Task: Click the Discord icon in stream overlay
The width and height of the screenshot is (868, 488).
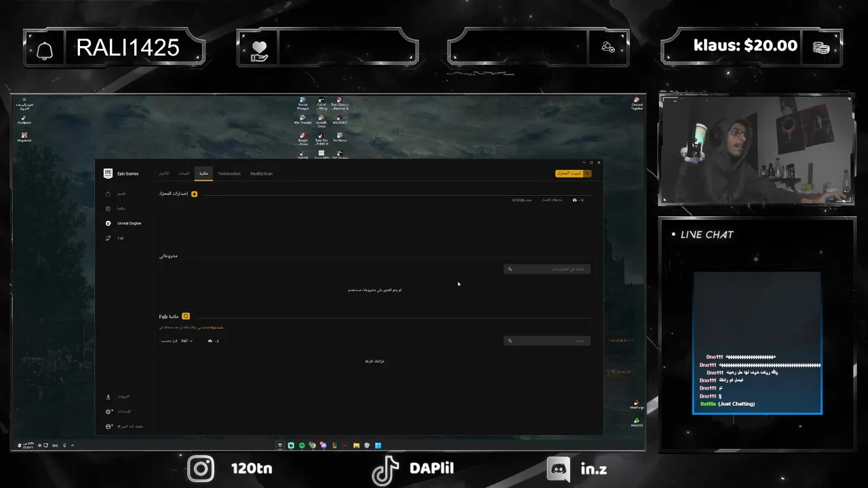Action: click(559, 469)
